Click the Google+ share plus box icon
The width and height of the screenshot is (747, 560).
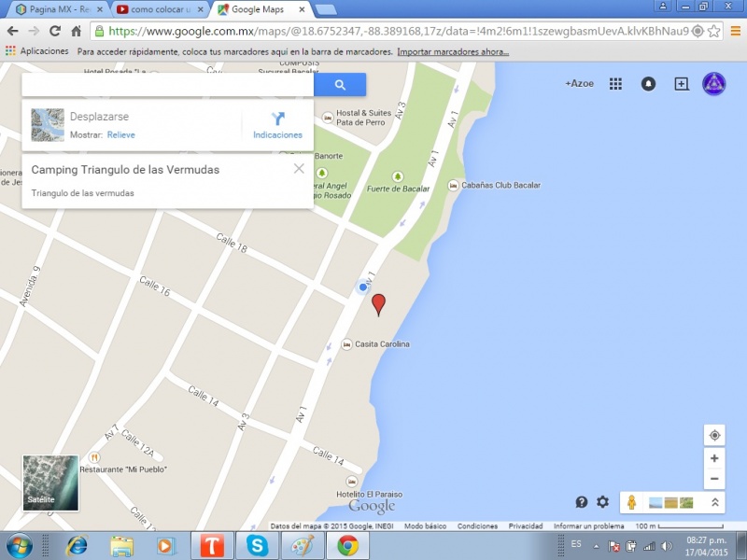[682, 84]
